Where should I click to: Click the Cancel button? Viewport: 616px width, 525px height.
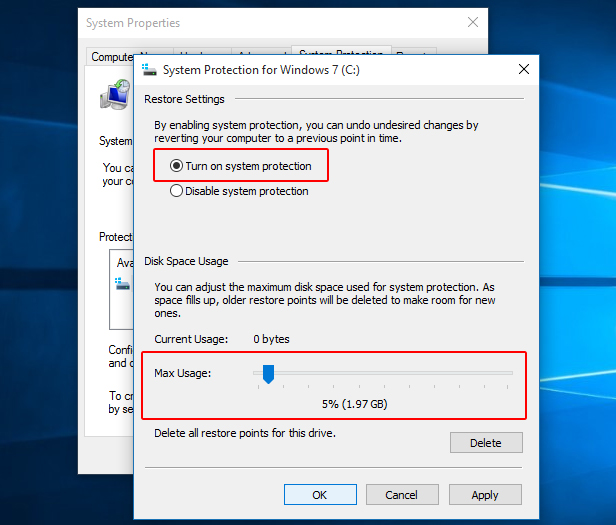click(401, 495)
